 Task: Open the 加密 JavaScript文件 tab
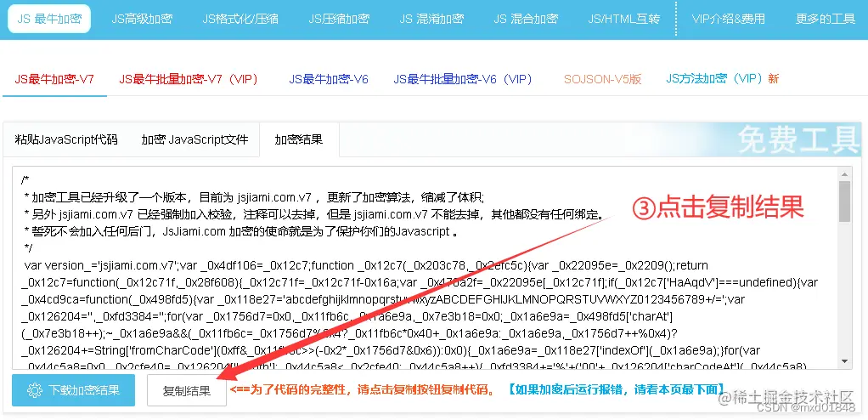pyautogui.click(x=194, y=139)
